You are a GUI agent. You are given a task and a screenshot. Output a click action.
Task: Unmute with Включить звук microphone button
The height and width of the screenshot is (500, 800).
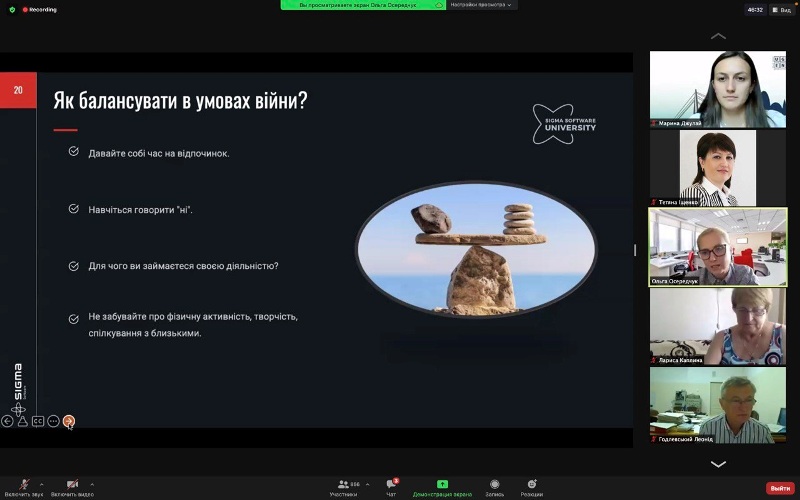coord(24,487)
